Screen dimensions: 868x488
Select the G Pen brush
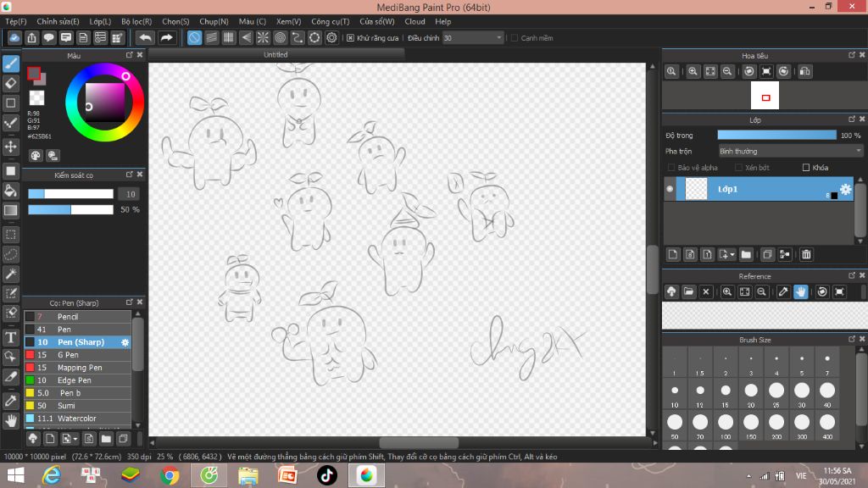pyautogui.click(x=77, y=355)
